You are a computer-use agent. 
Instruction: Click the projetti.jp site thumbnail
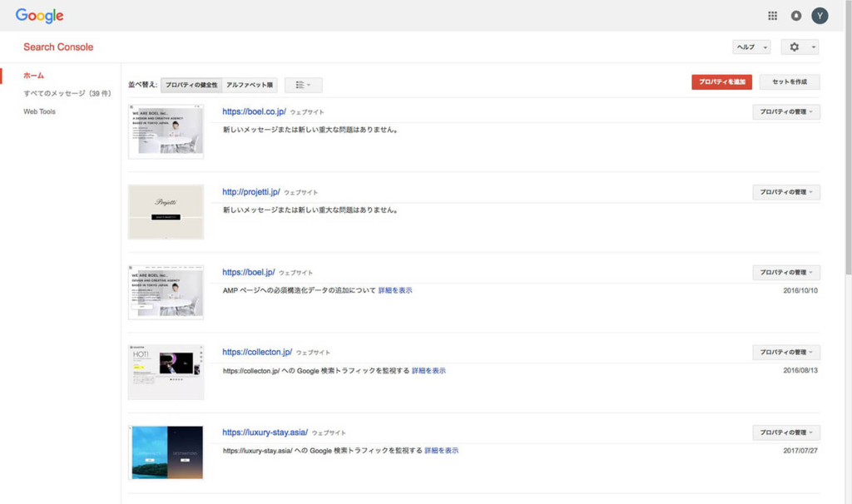point(166,212)
